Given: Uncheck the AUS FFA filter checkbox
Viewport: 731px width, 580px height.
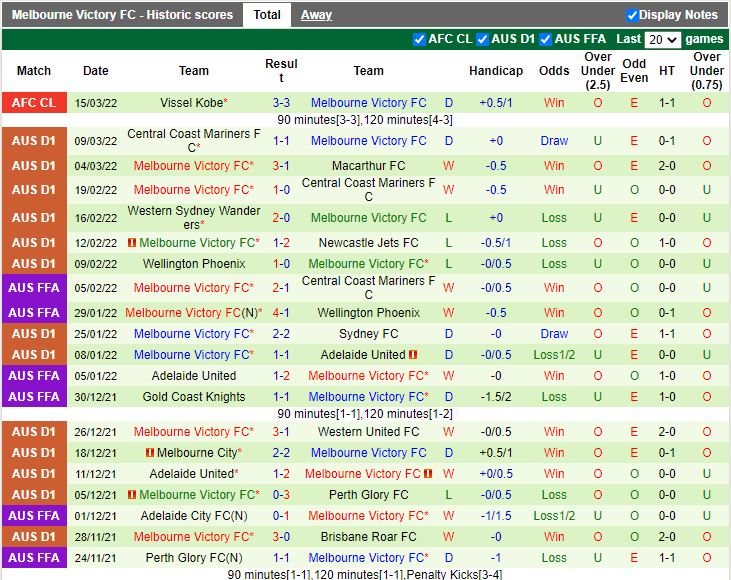Looking at the screenshot, I should pos(545,39).
